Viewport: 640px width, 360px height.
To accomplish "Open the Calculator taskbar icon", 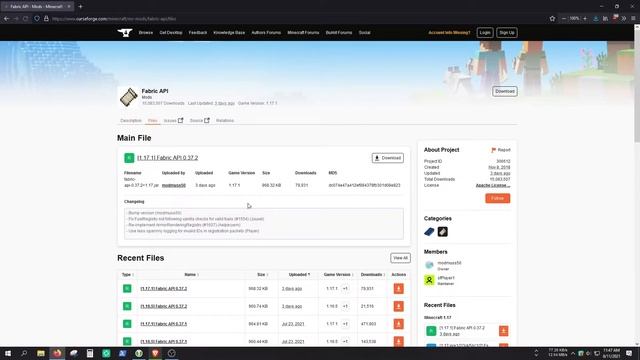I will (x=90, y=353).
